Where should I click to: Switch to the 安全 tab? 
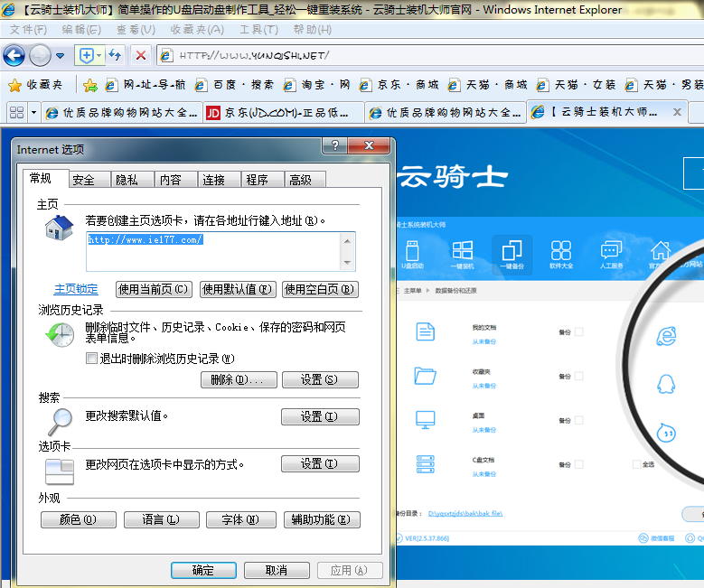89,180
